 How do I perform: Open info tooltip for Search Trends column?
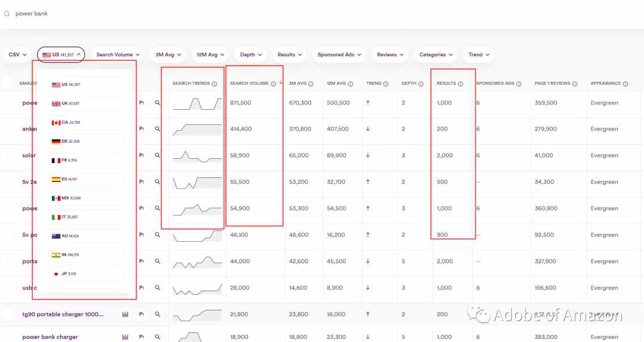215,84
